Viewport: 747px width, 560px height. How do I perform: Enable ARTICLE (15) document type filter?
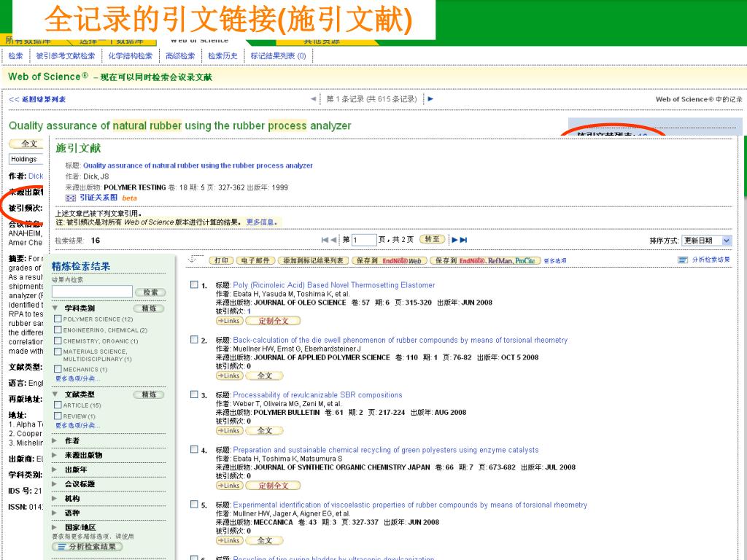[x=58, y=405]
